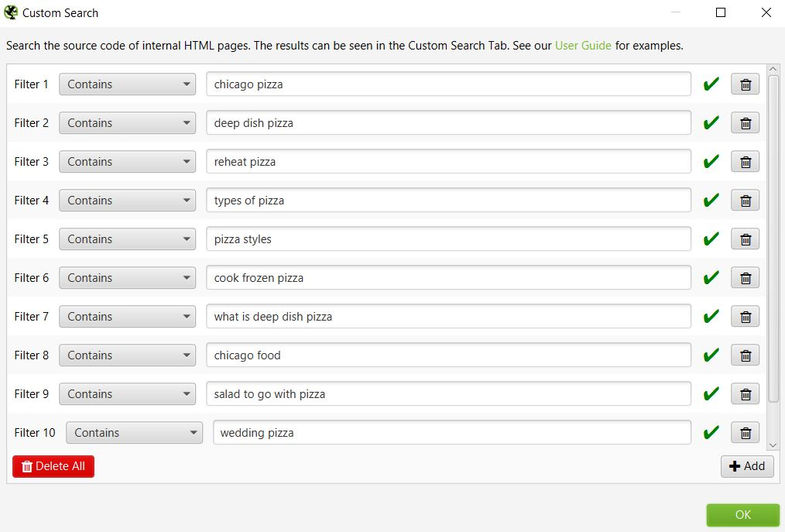The height and width of the screenshot is (532, 785).
Task: Click the scrollbar down arrow of filter list
Action: click(x=773, y=444)
